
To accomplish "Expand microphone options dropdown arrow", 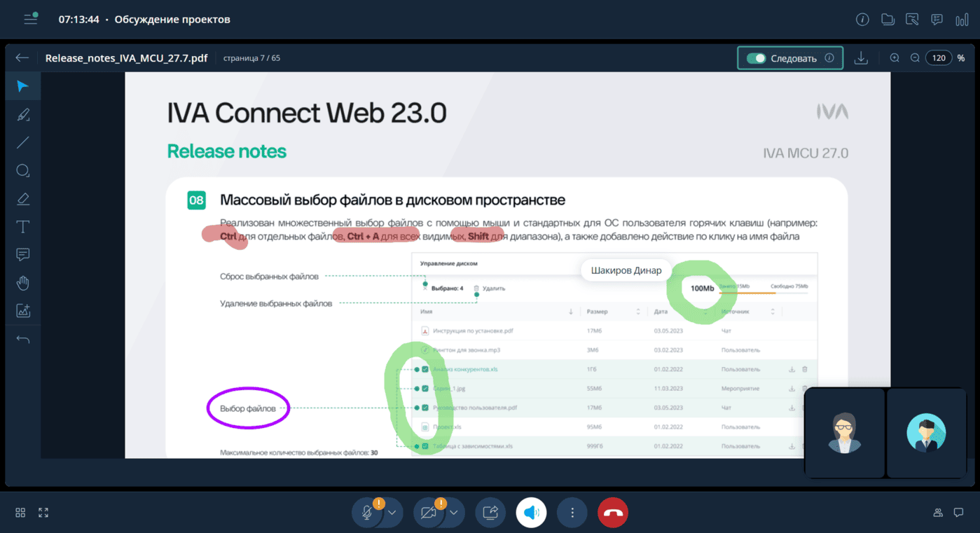I will pyautogui.click(x=392, y=513).
